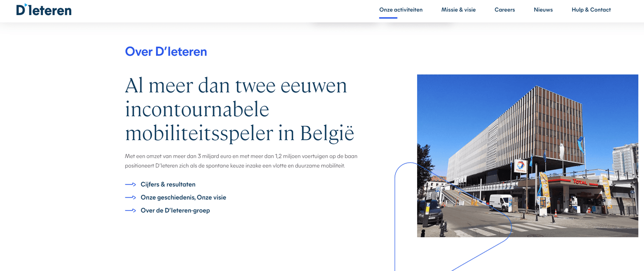Click the paragraph mentioning 3 miljard euro
Viewport: 644px width, 271px height.
[241, 161]
